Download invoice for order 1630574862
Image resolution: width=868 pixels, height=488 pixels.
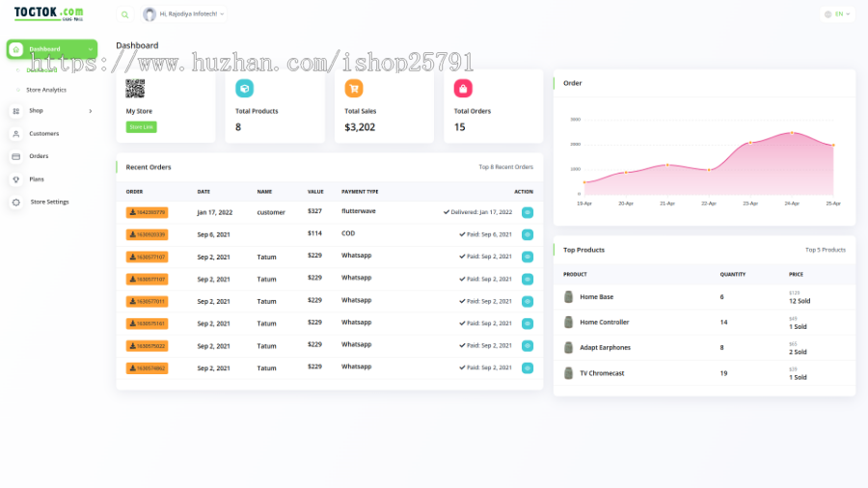tap(147, 368)
